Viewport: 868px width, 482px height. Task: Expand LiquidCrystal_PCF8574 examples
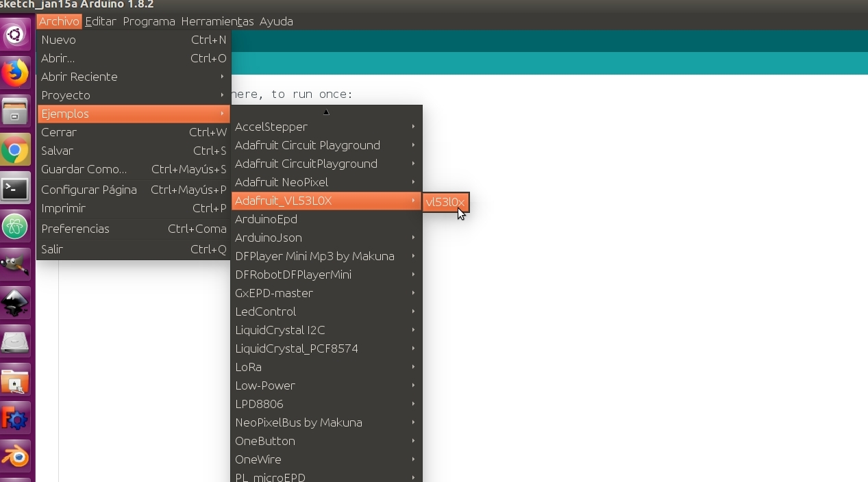pyautogui.click(x=326, y=348)
